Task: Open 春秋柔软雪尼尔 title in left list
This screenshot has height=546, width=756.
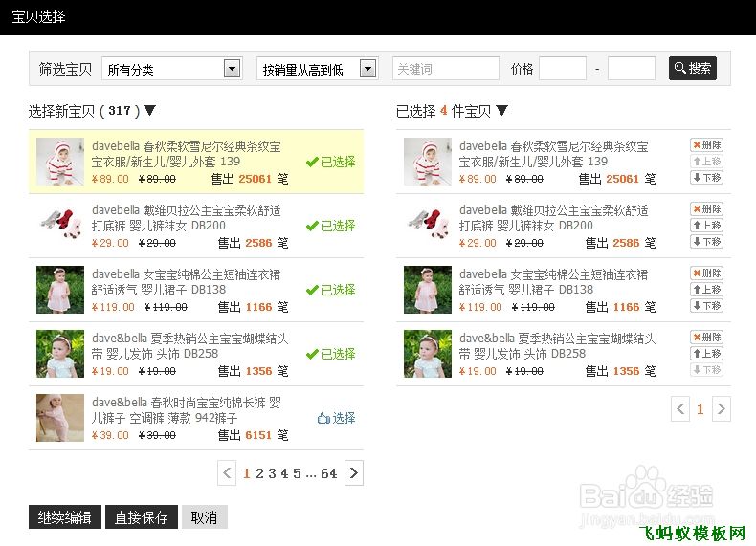Action: [187, 154]
